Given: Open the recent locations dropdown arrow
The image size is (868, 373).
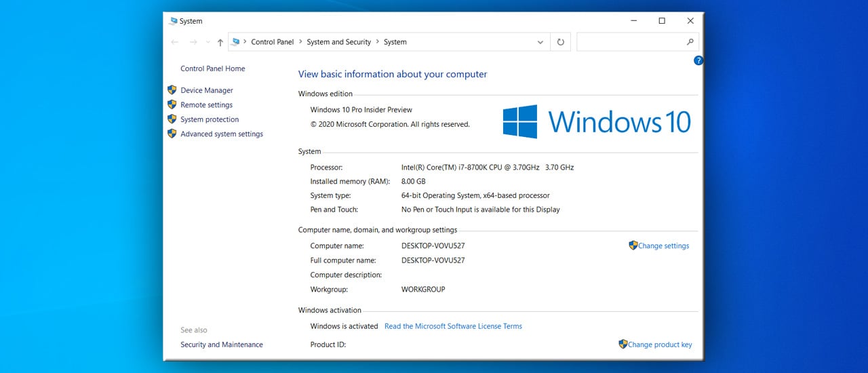Looking at the screenshot, I should pos(208,42).
